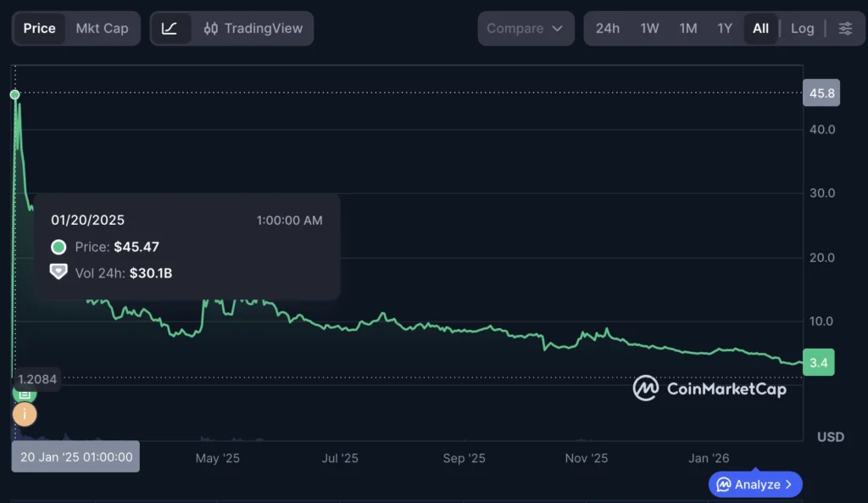Choose the 1M time range
This screenshot has height=503, width=868.
[687, 28]
